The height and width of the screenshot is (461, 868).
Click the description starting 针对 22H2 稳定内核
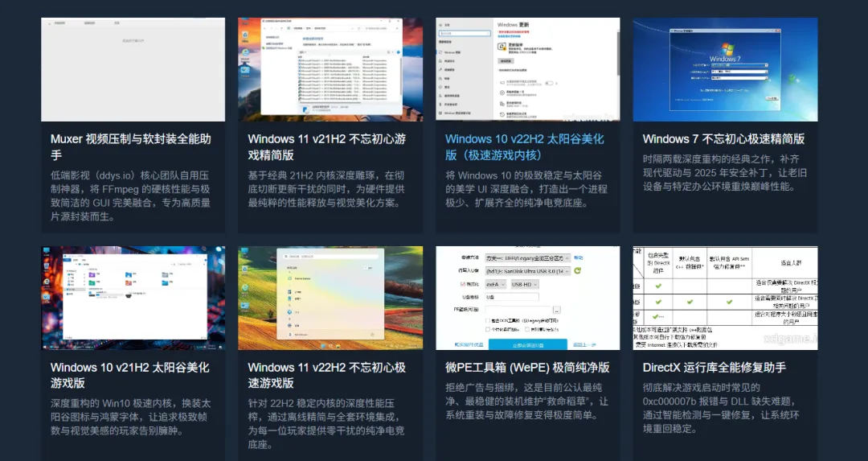pos(326,424)
